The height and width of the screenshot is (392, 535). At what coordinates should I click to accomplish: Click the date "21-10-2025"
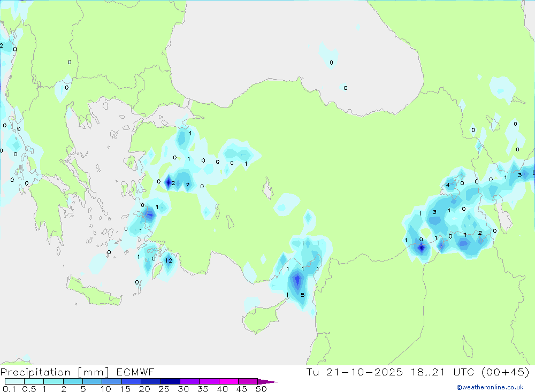click(x=364, y=372)
